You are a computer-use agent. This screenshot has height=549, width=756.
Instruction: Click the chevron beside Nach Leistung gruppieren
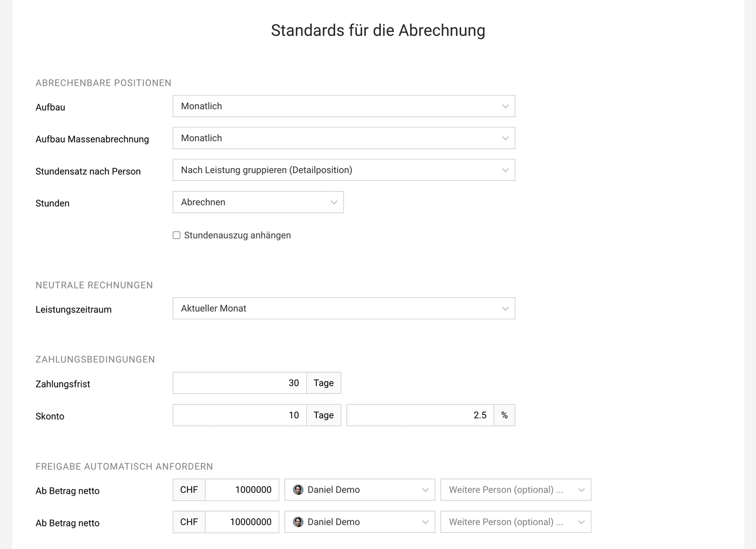(505, 170)
